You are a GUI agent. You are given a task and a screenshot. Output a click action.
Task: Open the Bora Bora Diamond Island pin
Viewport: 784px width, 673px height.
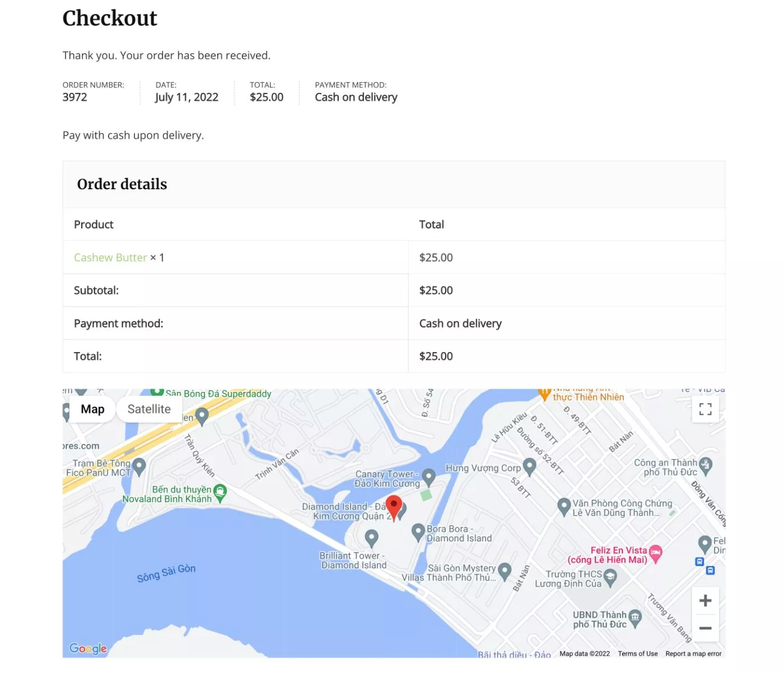[418, 532]
